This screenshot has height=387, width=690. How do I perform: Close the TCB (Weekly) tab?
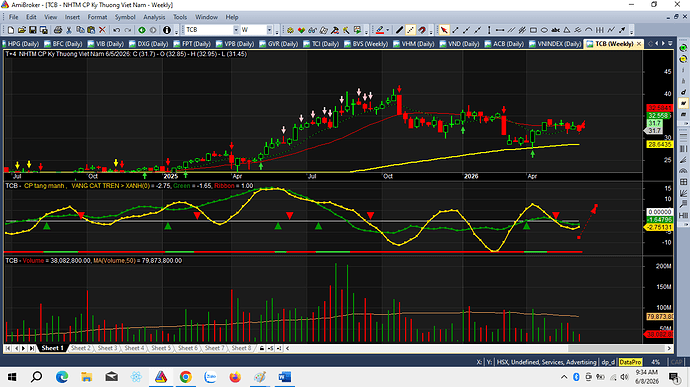[639, 44]
